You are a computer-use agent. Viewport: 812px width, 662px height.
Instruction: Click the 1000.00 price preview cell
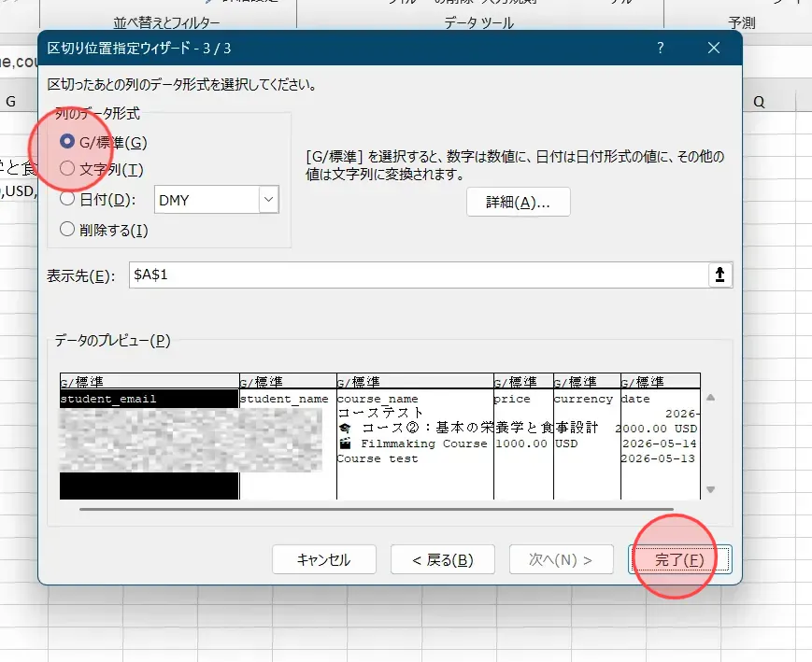[x=521, y=444]
